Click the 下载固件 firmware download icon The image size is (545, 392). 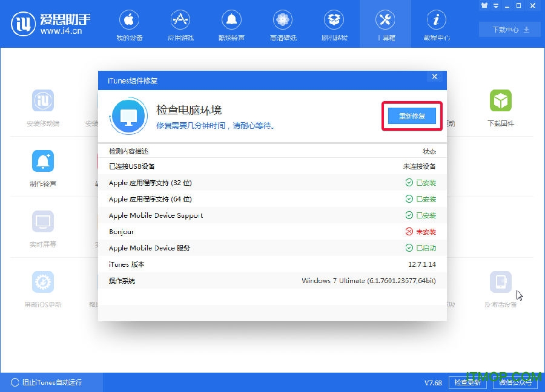[x=501, y=101]
